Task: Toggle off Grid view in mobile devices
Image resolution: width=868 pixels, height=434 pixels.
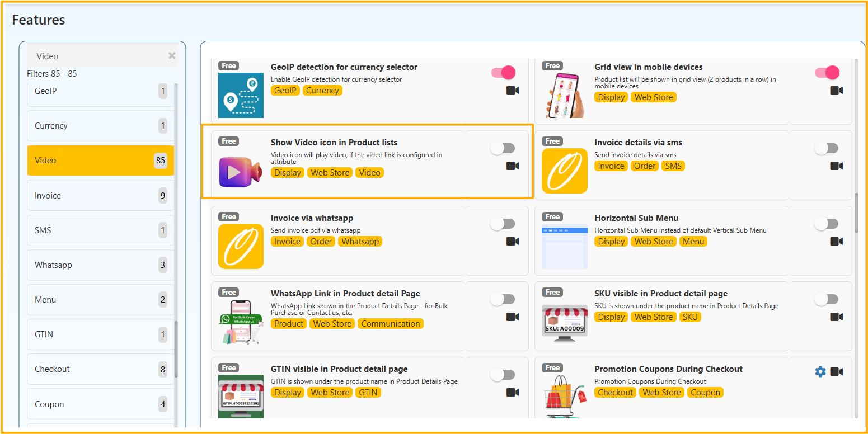Action: coord(827,73)
